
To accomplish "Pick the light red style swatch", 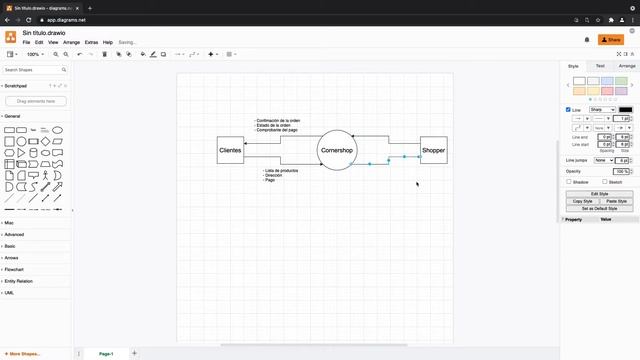I will (x=607, y=91).
